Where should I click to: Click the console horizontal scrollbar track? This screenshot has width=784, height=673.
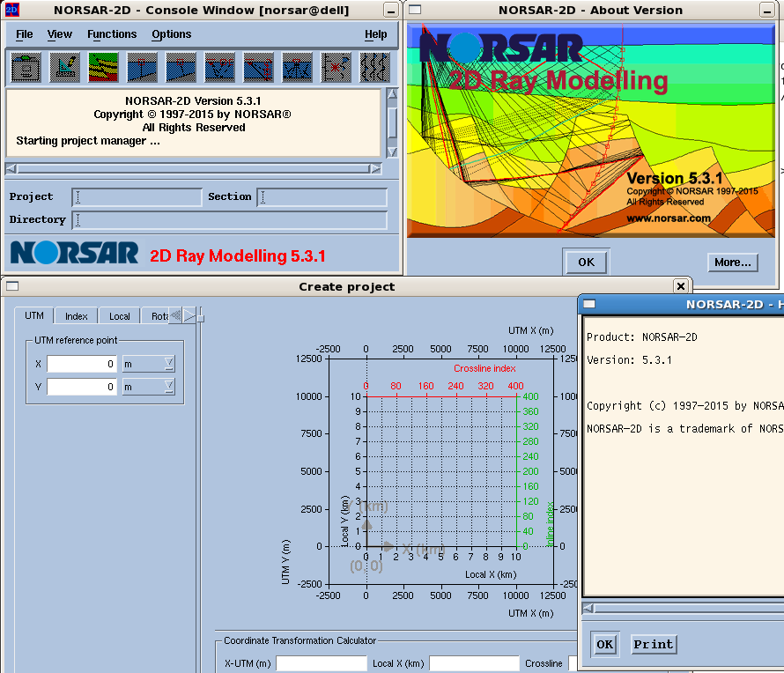(193, 168)
